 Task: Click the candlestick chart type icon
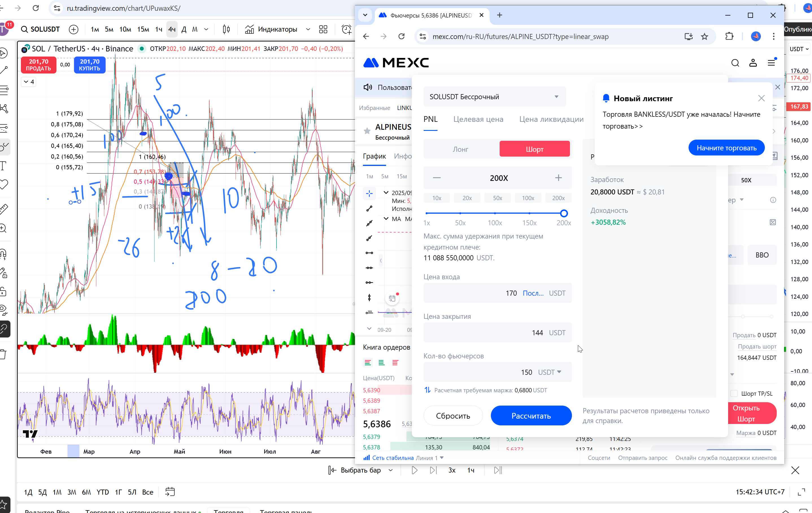(x=226, y=29)
